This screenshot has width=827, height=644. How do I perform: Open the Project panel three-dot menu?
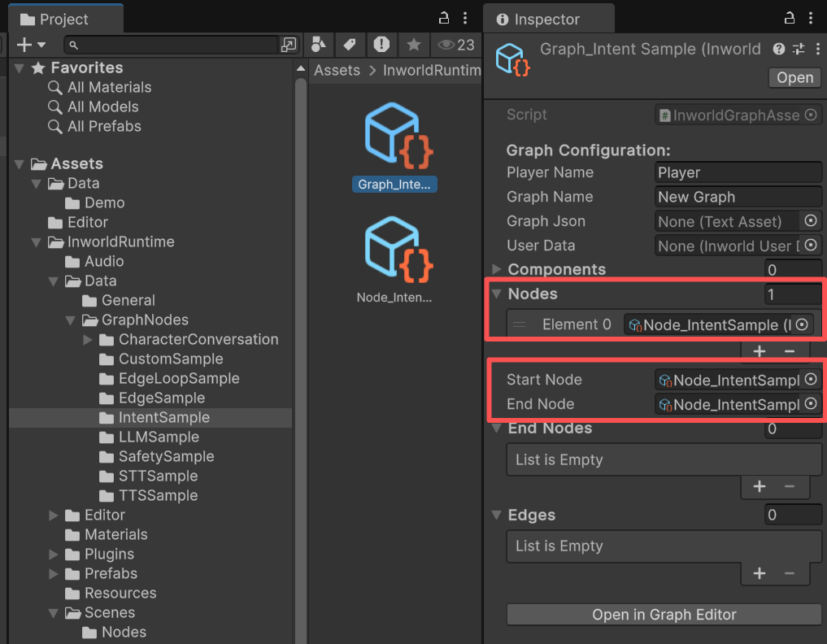point(464,19)
